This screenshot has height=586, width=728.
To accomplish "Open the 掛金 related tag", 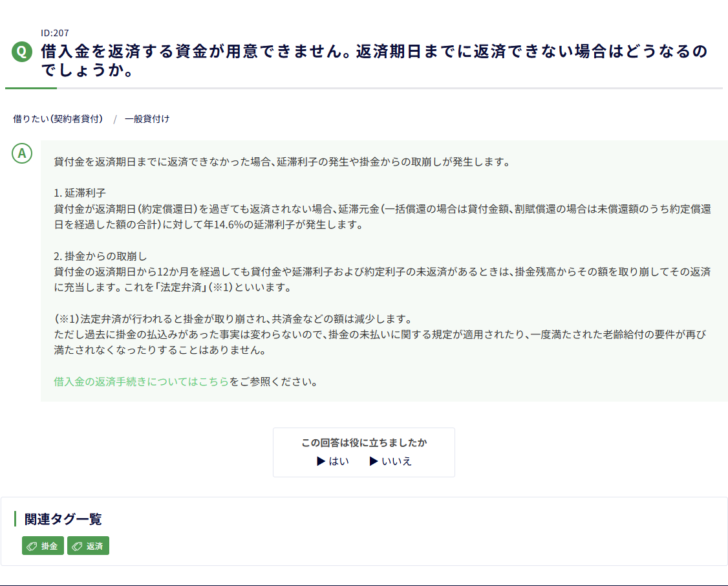I will pos(43,546).
